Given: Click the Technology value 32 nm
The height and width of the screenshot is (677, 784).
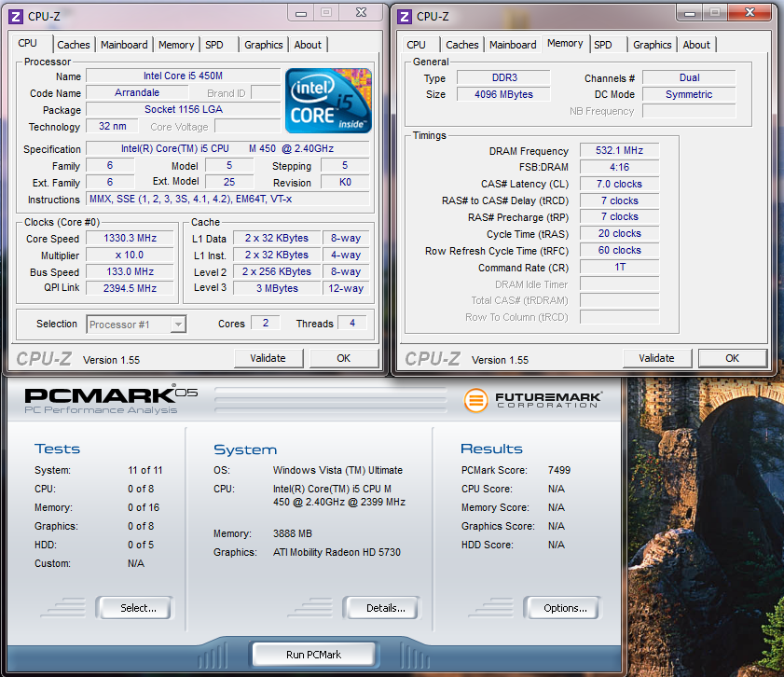Looking at the screenshot, I should point(112,127).
